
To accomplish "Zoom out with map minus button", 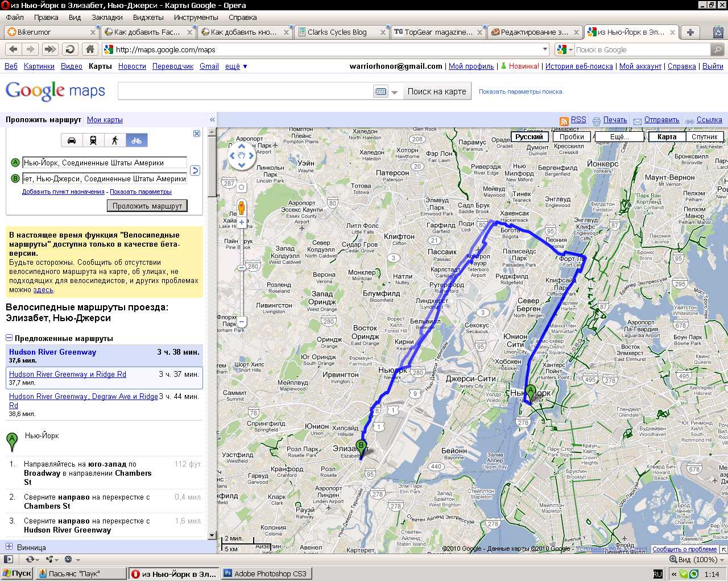I will coord(242,322).
